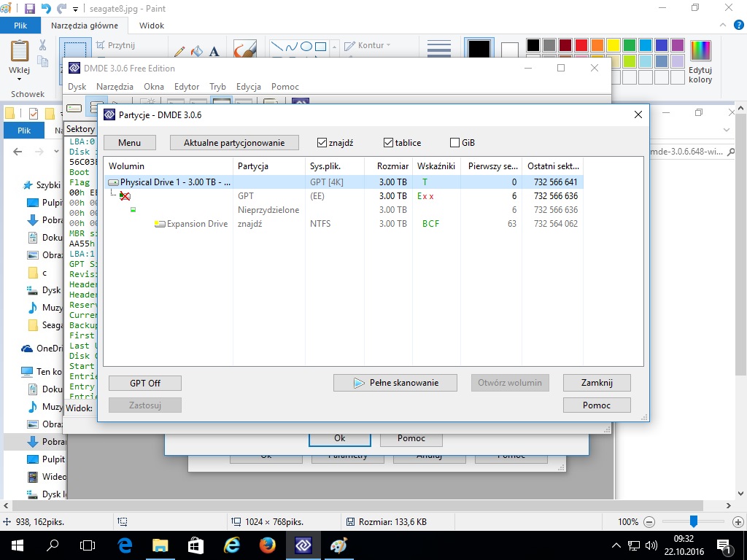Collapse the Paint ribbon with the chevron
This screenshot has width=747, height=560.
pos(723,26)
